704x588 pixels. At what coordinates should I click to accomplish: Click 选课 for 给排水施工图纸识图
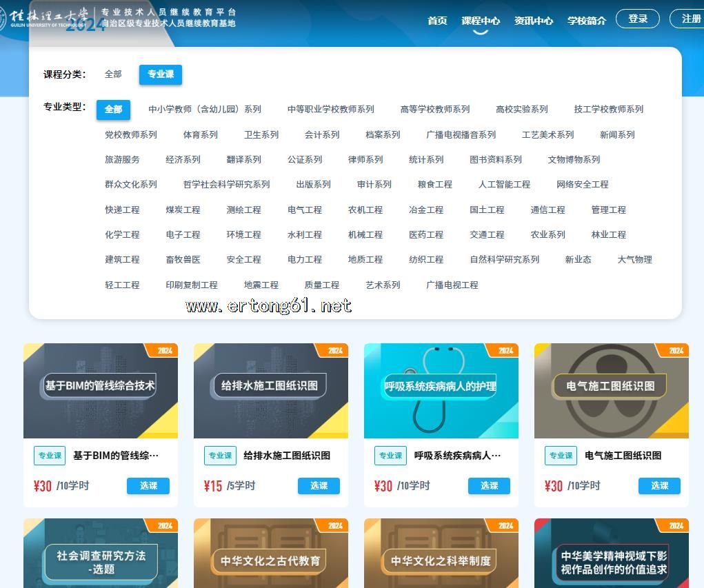click(x=319, y=486)
